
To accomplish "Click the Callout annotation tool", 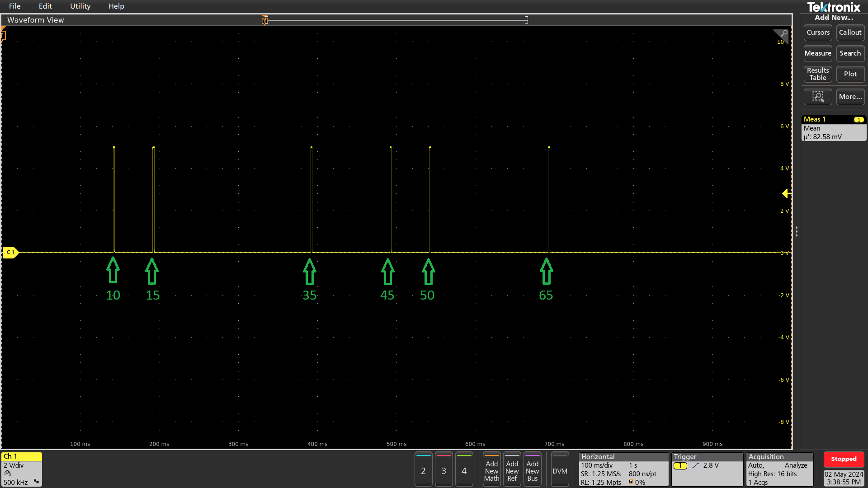I will (x=850, y=32).
